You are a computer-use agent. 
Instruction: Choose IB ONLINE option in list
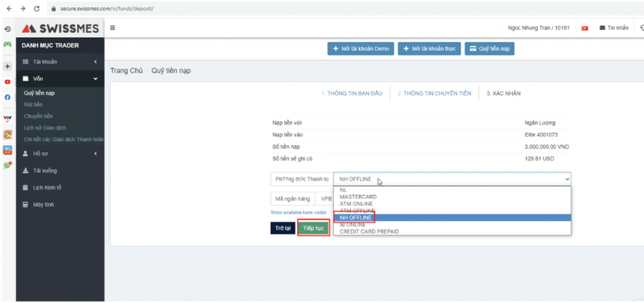pyautogui.click(x=452, y=225)
